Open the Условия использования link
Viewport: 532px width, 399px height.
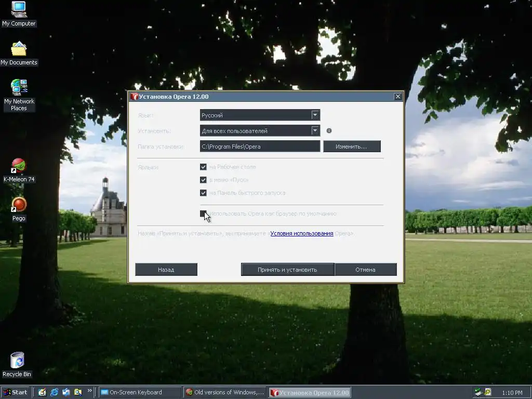coord(302,233)
